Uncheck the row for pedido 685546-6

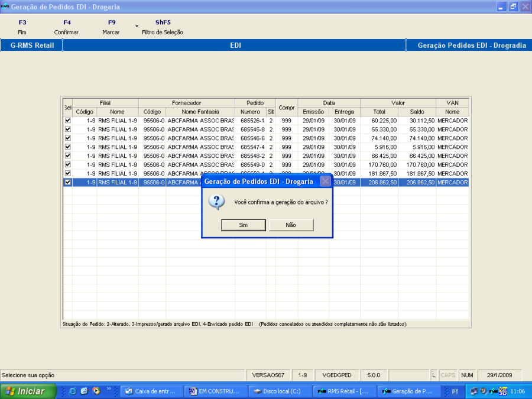(x=68, y=138)
